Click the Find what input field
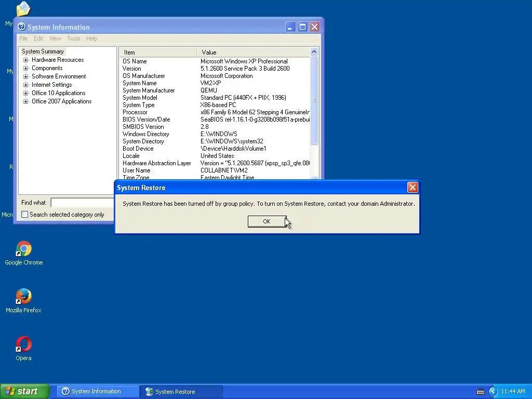This screenshot has width=532, height=399. click(x=82, y=203)
